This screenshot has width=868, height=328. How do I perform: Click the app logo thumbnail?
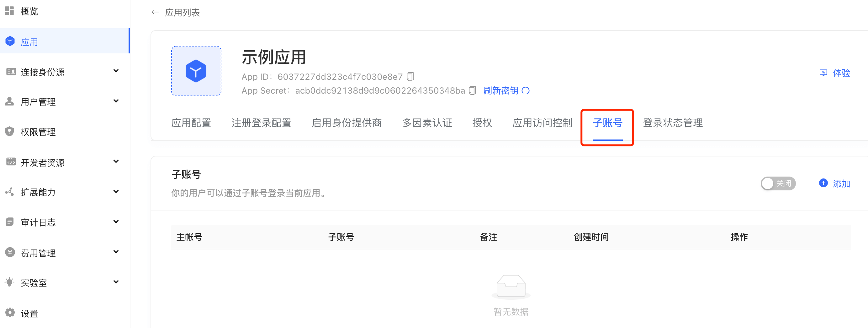(196, 71)
